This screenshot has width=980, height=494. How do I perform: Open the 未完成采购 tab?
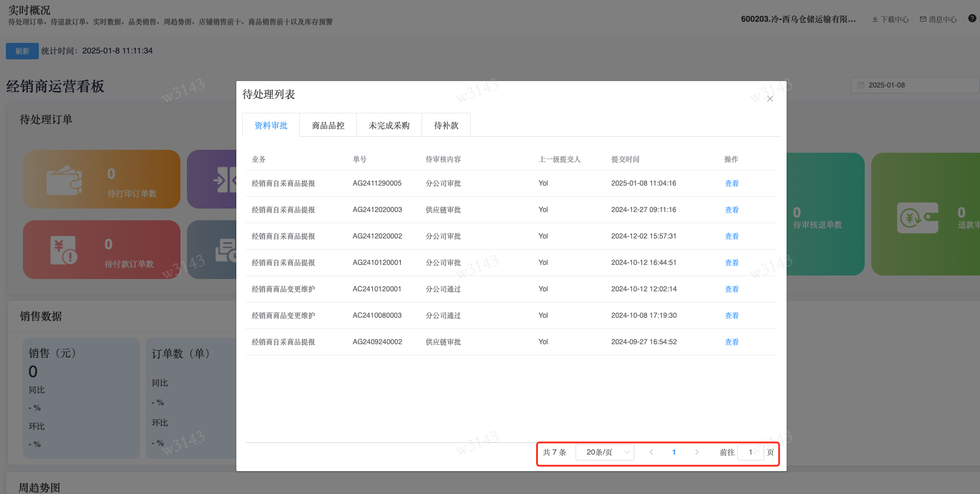[x=389, y=125]
